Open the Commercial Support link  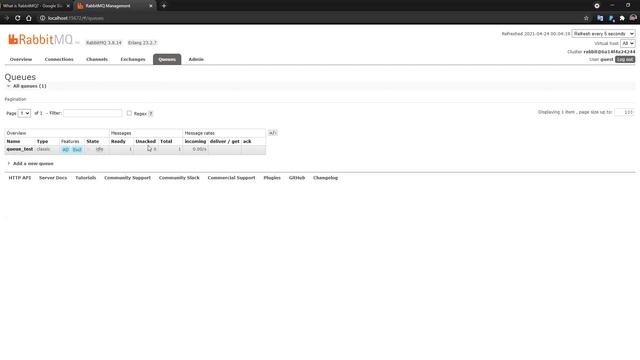[x=231, y=178]
